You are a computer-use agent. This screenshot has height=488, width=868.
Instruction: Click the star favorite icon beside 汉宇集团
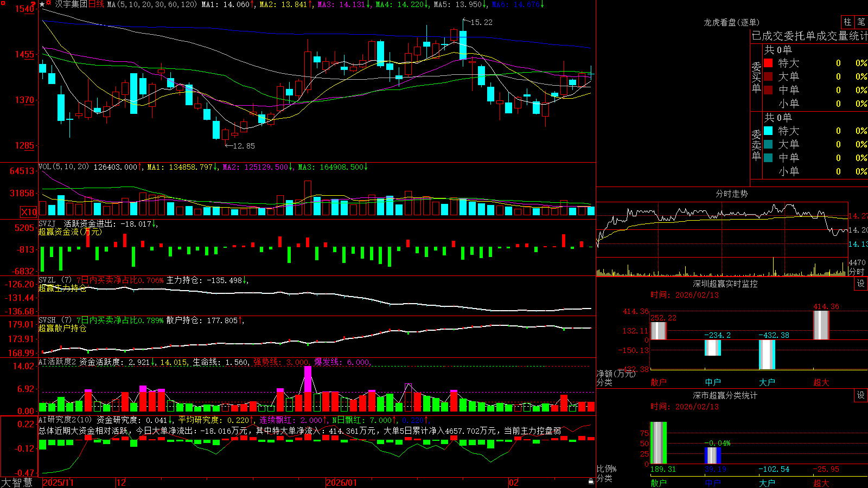[x=42, y=4]
